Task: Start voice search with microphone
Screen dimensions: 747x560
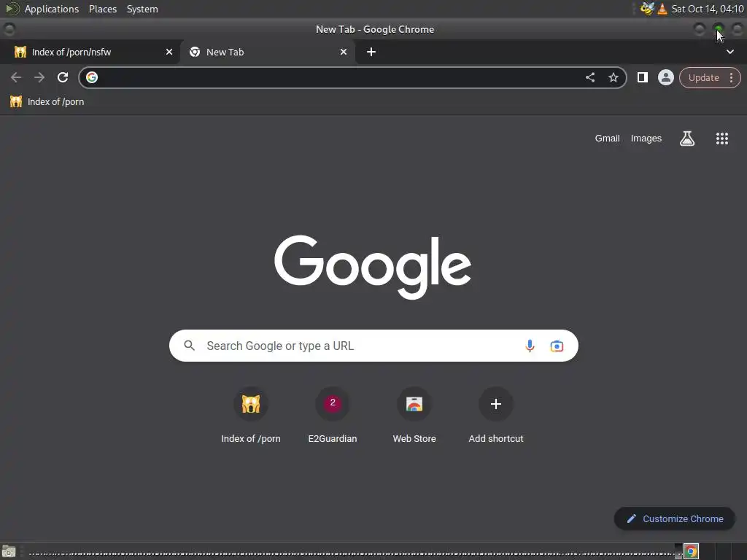Action: point(530,346)
